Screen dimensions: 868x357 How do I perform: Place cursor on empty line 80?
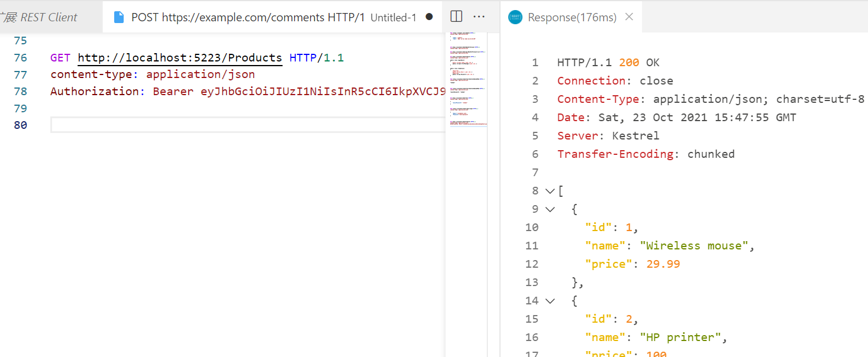point(247,125)
